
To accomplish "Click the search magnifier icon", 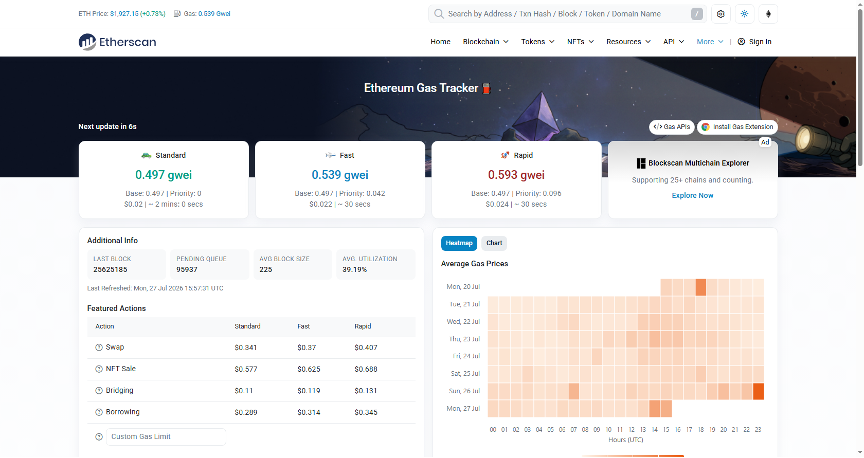I will point(439,14).
